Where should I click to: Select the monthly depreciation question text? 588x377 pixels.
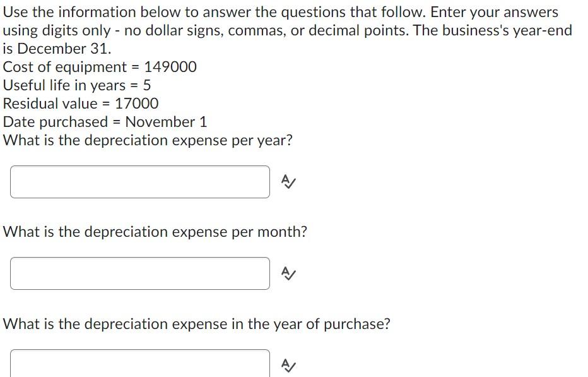tap(155, 232)
